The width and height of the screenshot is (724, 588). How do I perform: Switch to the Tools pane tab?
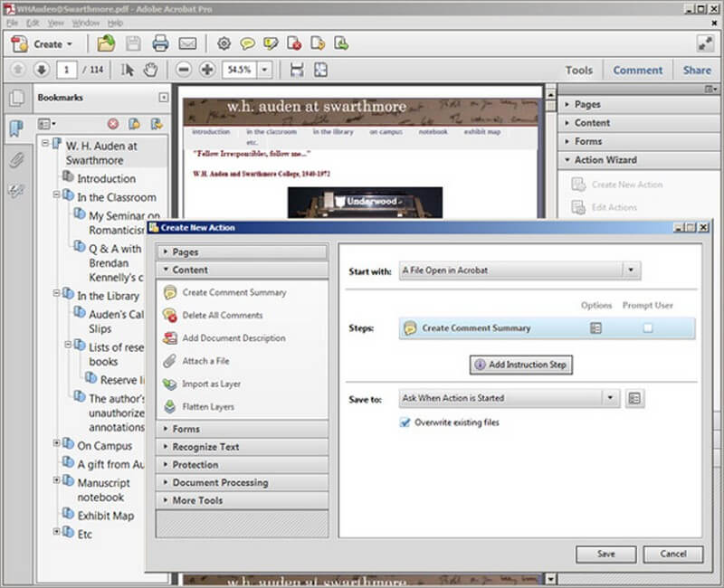[579, 71]
